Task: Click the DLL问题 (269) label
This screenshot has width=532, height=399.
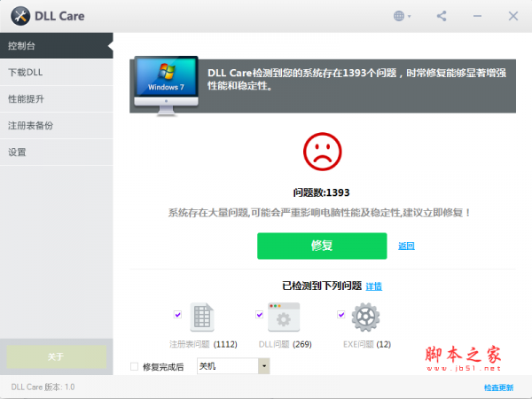Action: [x=285, y=344]
